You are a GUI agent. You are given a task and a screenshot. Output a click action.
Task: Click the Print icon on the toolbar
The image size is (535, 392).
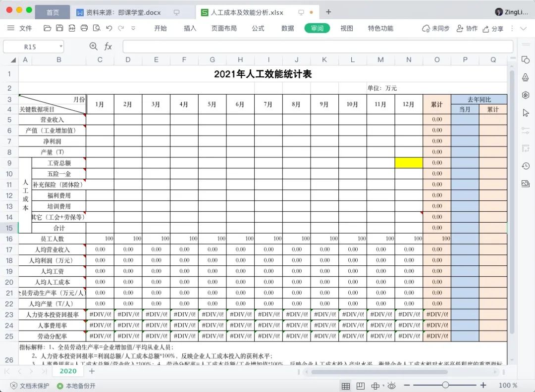84,28
